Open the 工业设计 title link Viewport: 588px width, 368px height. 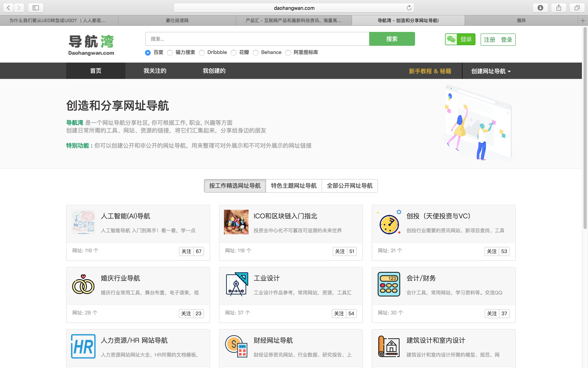click(x=267, y=278)
